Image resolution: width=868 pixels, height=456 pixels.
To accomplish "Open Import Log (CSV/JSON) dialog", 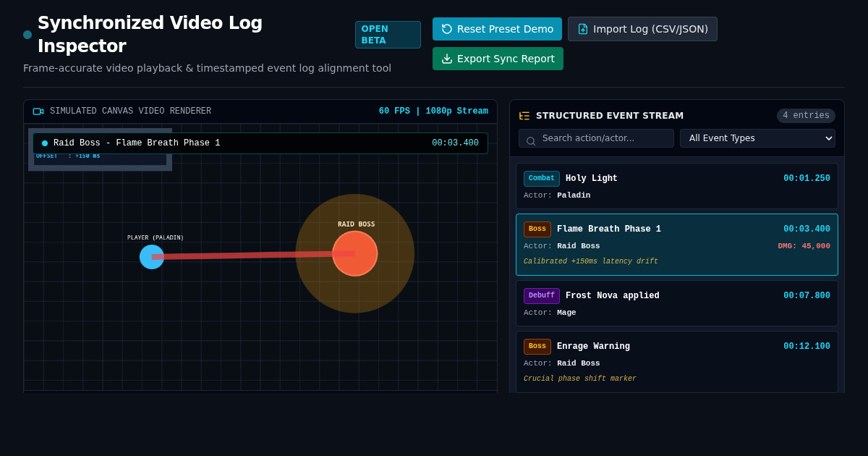I will click(642, 29).
